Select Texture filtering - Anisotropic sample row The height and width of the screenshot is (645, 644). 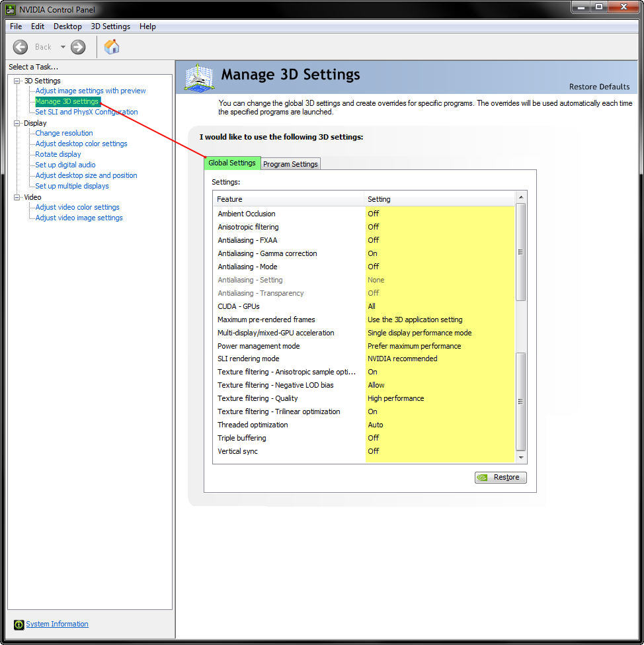364,371
